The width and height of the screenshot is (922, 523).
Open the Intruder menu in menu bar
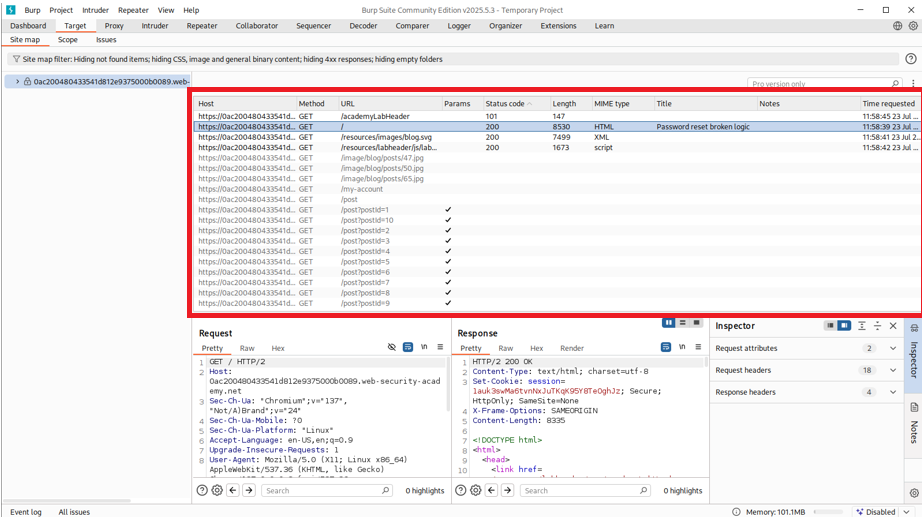pos(95,10)
